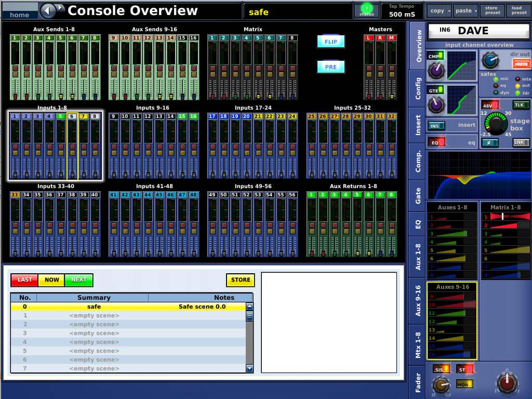The image size is (532, 399).
Task: Select the Master L channel strip
Action: (x=369, y=67)
